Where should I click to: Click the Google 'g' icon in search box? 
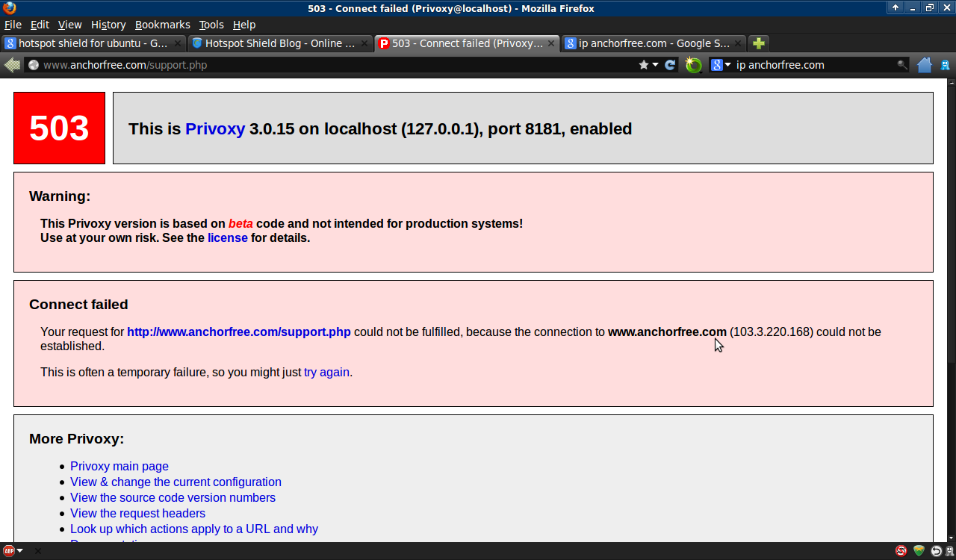pyautogui.click(x=717, y=65)
